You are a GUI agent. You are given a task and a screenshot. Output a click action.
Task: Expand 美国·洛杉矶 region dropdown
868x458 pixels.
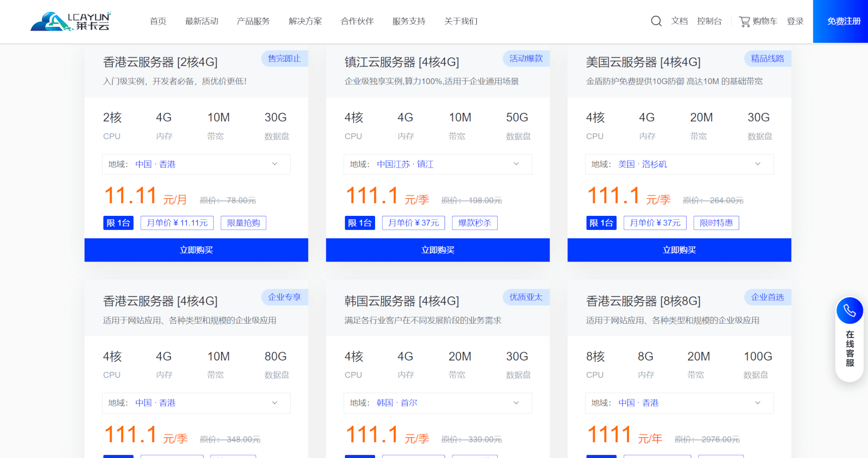[x=679, y=164]
